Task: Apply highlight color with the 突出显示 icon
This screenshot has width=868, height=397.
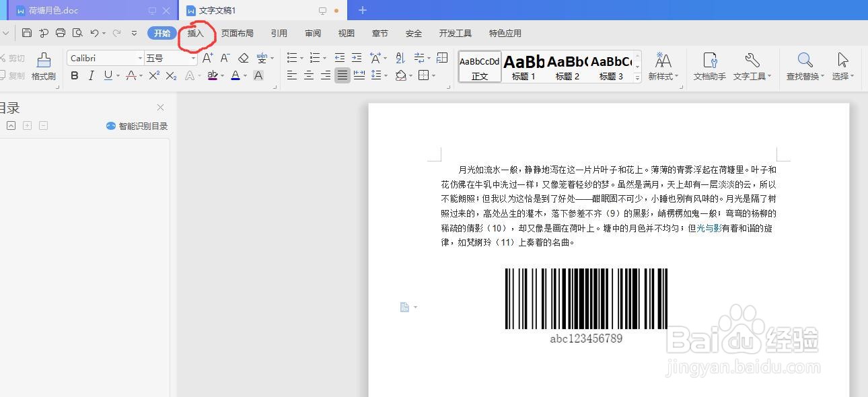Action: (x=211, y=75)
